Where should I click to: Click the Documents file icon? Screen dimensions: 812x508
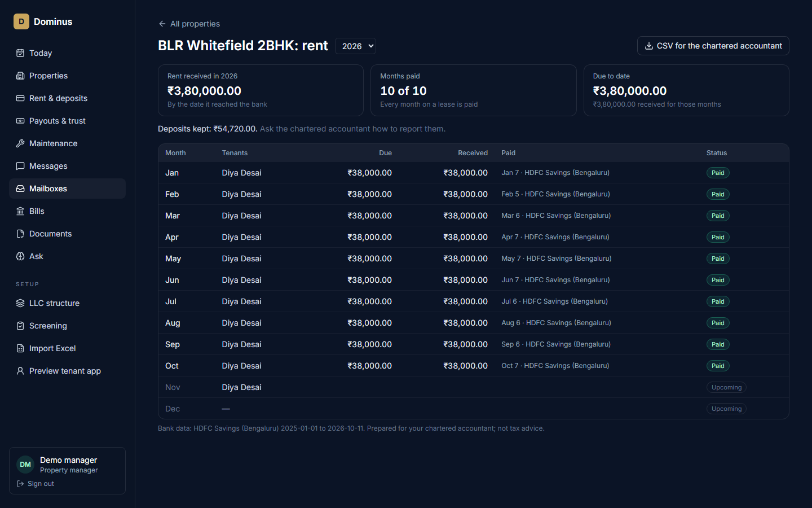[20, 234]
